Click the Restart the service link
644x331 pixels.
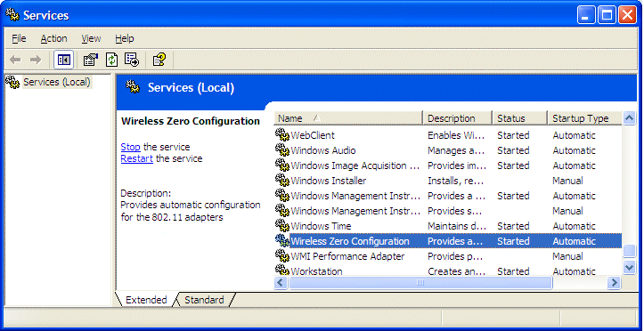click(137, 158)
